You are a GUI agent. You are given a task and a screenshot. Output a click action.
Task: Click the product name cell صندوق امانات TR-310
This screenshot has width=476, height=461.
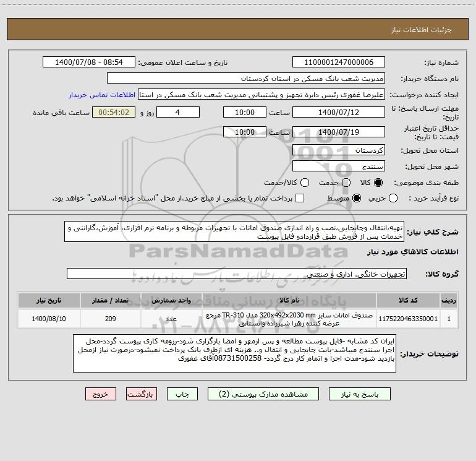click(x=289, y=319)
